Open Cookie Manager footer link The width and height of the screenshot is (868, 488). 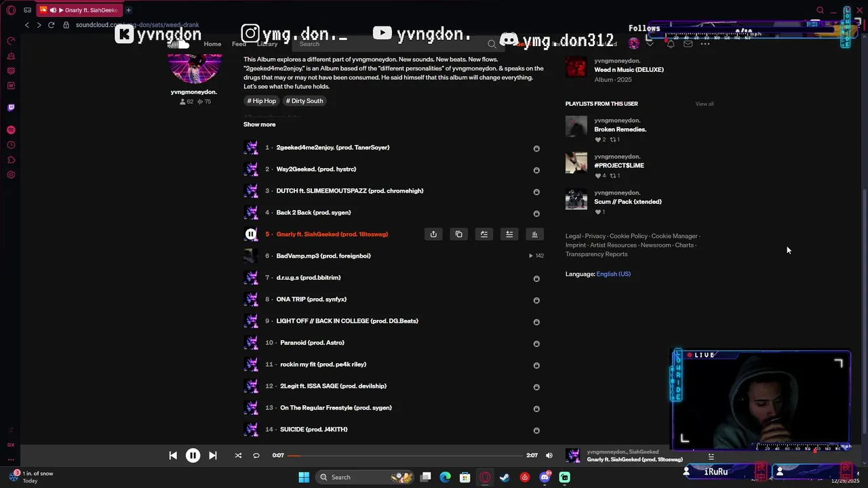[674, 236]
